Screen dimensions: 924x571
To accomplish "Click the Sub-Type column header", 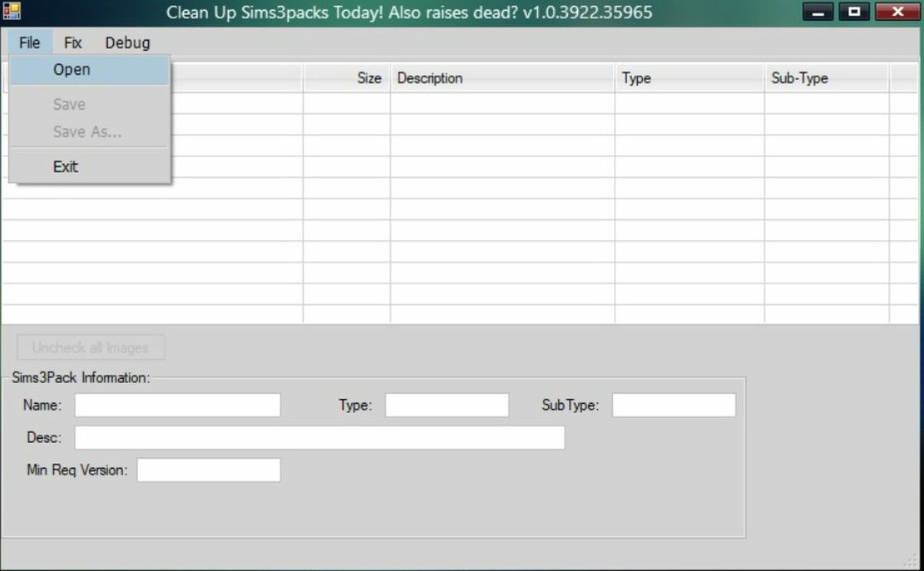I will pos(826,77).
